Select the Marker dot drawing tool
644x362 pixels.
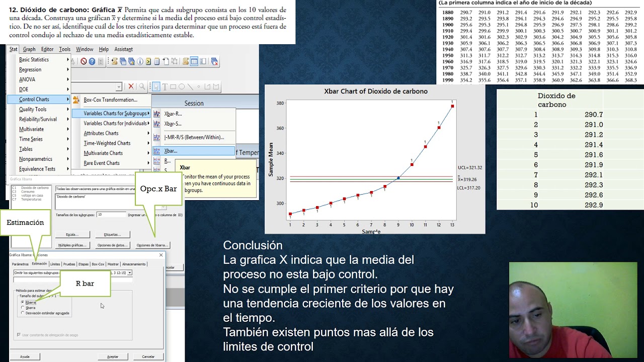[x=199, y=86]
